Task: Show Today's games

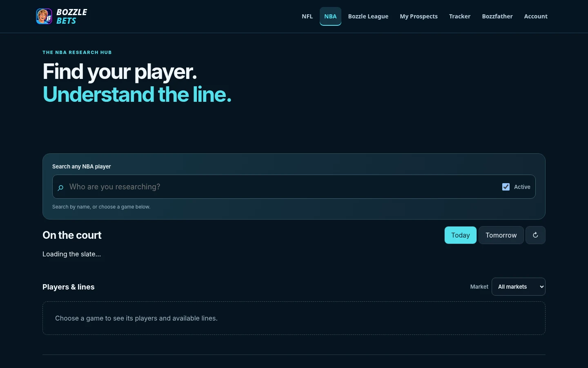Action: pos(461,235)
